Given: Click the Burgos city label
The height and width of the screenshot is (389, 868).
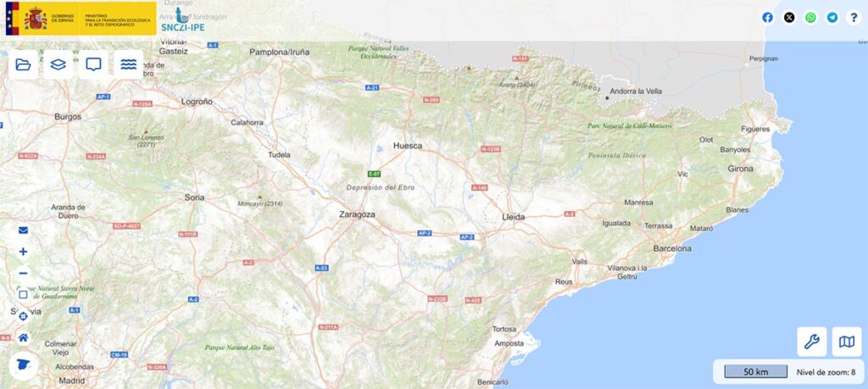Looking at the screenshot, I should pyautogui.click(x=68, y=117).
